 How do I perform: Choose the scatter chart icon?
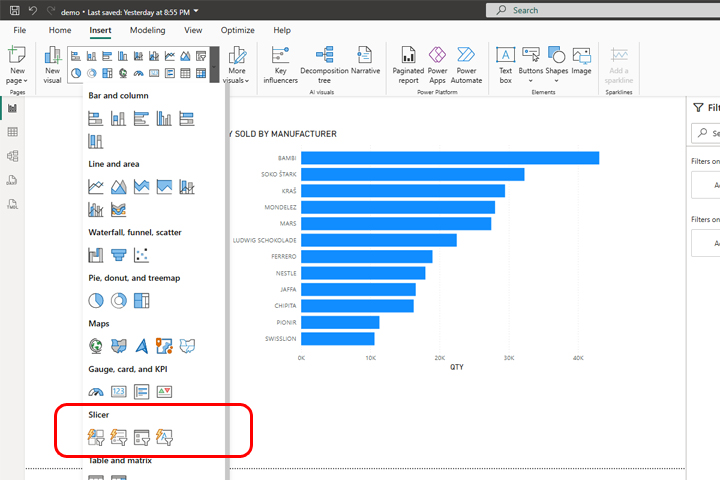(x=141, y=254)
